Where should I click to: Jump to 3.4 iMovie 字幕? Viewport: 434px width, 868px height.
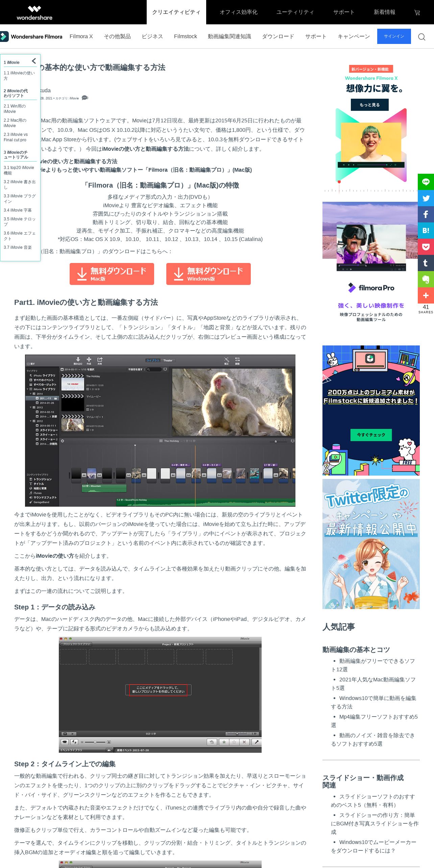click(x=18, y=210)
